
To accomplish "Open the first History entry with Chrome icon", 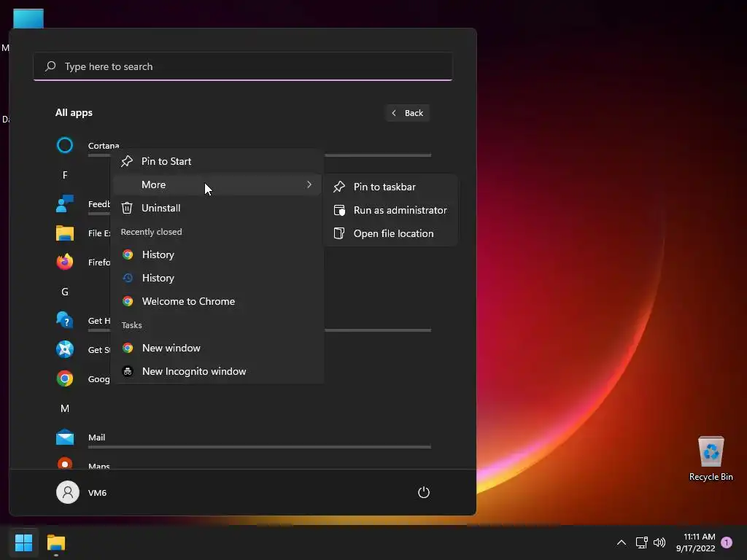I will point(217,254).
